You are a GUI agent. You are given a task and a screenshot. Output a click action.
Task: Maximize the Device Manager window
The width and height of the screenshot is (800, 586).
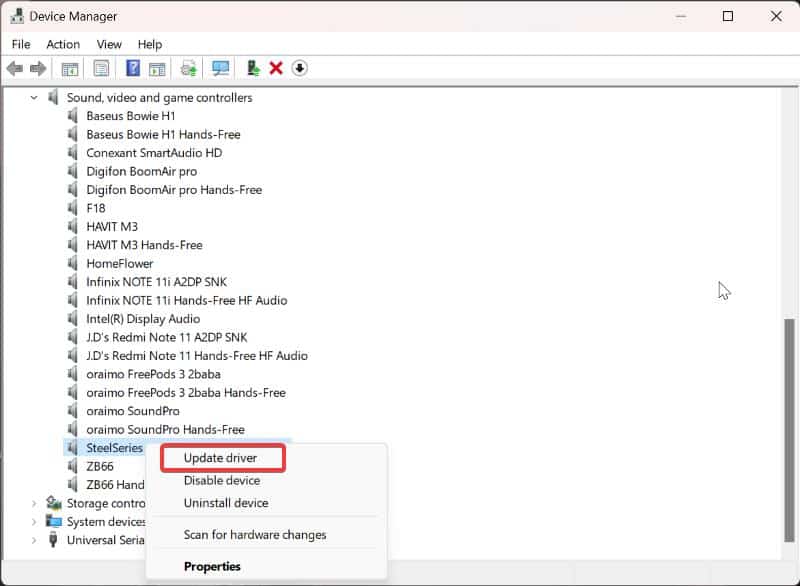click(728, 16)
